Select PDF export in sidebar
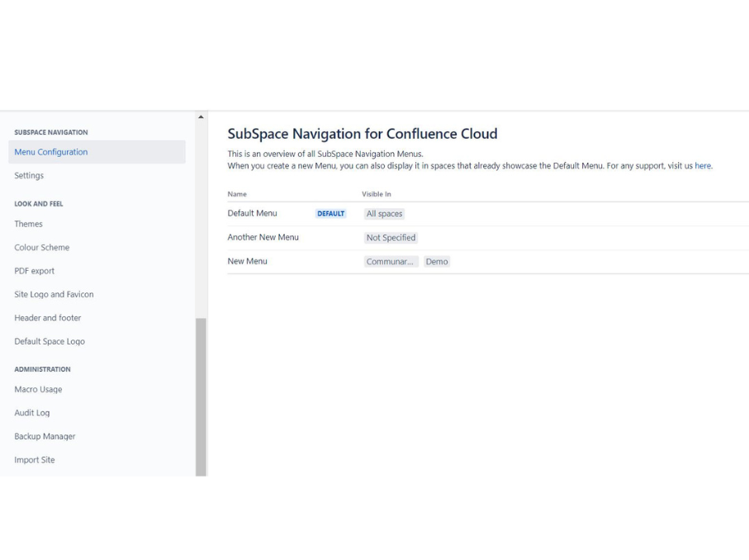This screenshot has height=560, width=749. pyautogui.click(x=35, y=271)
